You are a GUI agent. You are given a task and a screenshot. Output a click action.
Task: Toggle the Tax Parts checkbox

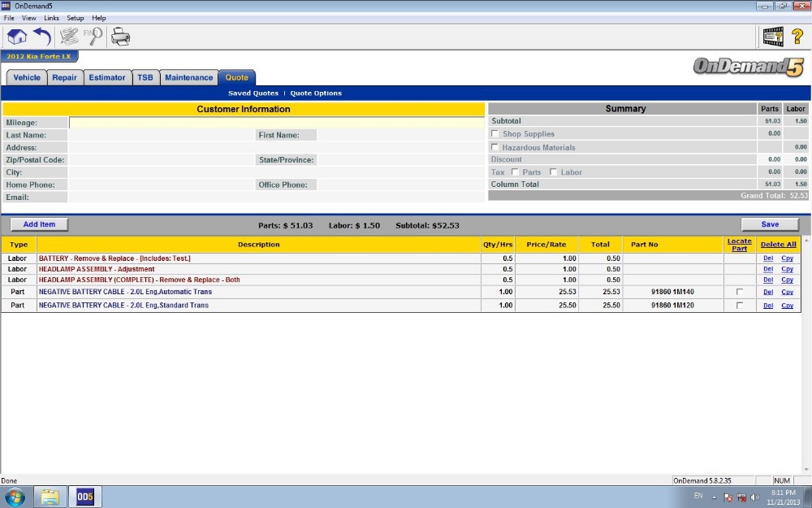coord(515,172)
